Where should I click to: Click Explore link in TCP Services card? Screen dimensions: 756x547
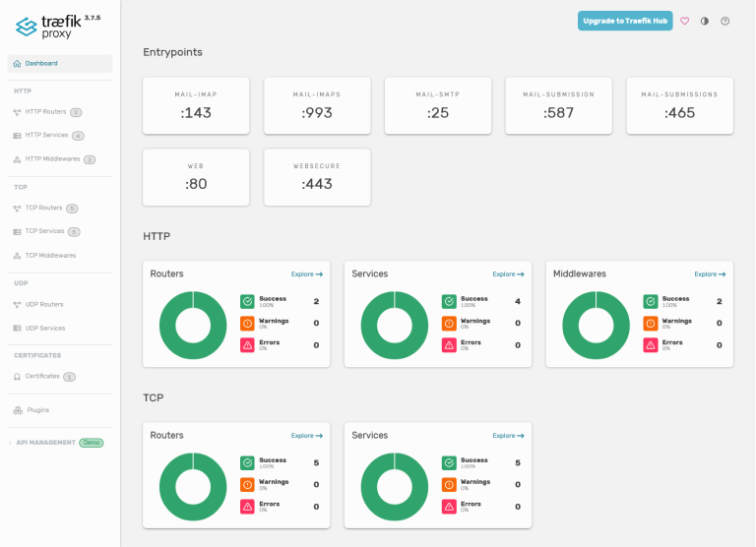pyautogui.click(x=508, y=436)
